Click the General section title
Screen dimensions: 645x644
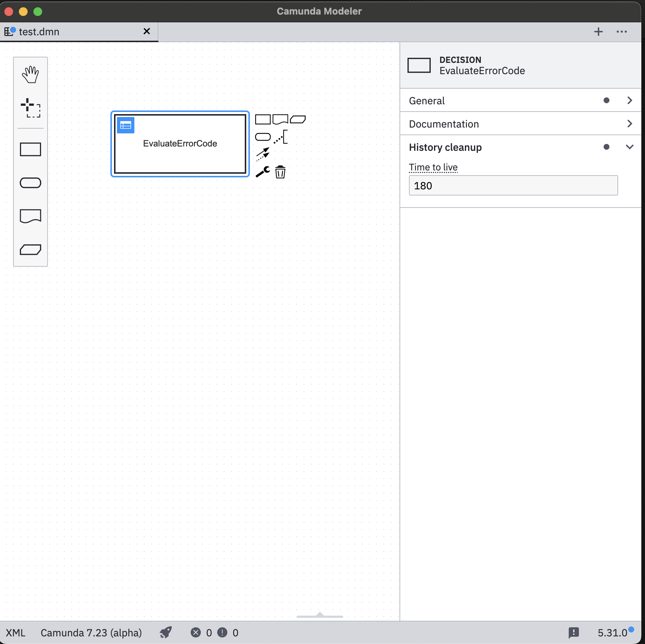[x=427, y=101]
